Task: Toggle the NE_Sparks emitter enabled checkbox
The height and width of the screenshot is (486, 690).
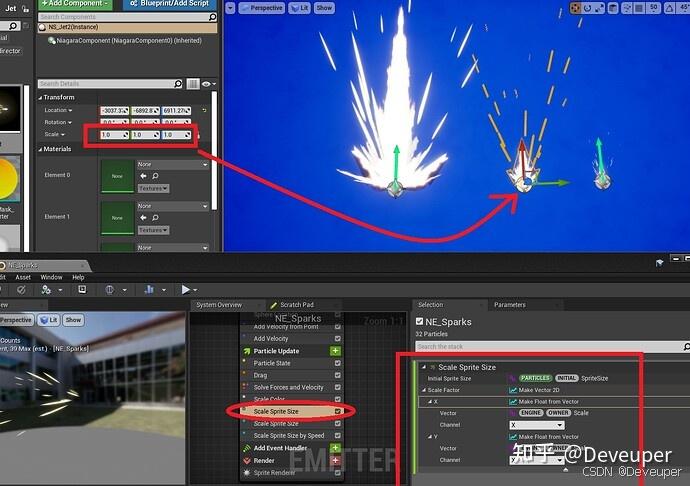Action: coord(419,321)
